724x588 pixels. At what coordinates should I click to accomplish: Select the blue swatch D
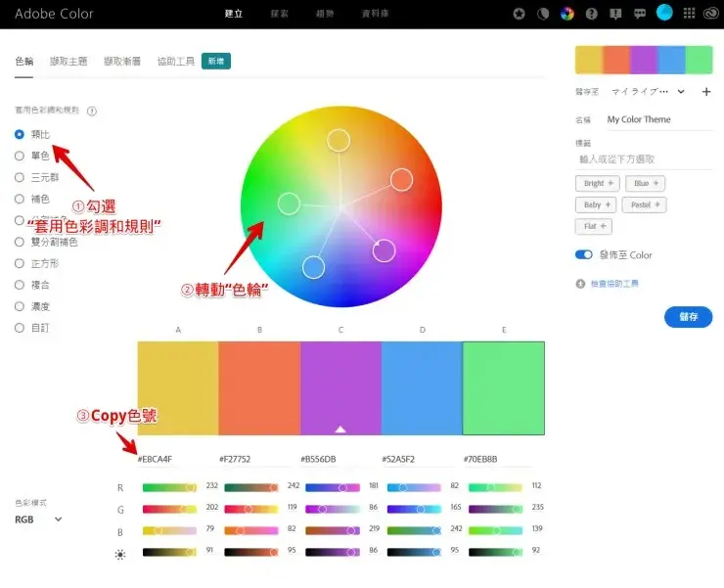click(422, 388)
